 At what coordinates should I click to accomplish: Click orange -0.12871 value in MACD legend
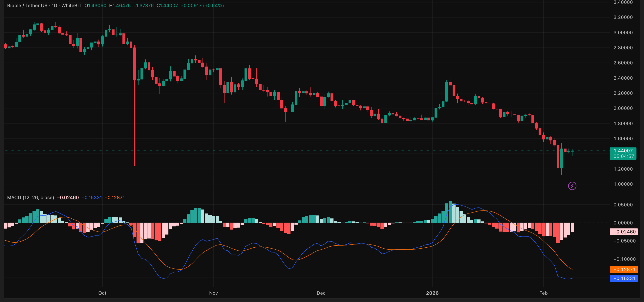[x=115, y=198]
